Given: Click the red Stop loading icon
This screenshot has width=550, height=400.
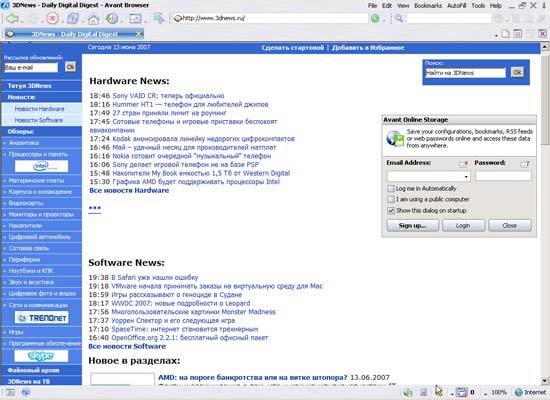Looking at the screenshot, I should tap(52, 18).
